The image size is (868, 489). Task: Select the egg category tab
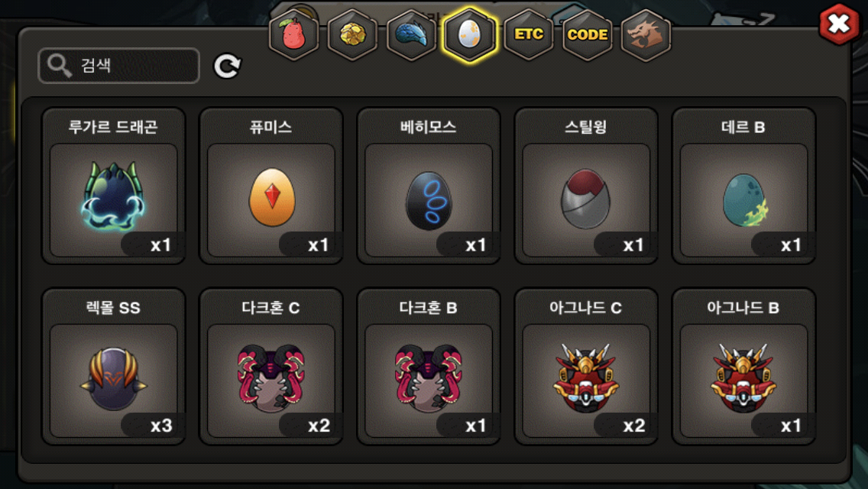click(x=469, y=35)
